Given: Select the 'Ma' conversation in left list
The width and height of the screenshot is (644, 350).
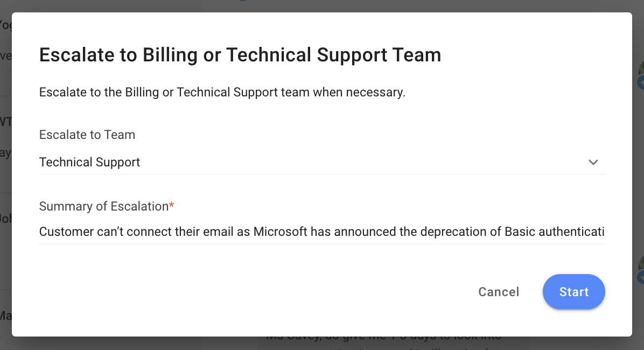Looking at the screenshot, I should (5, 316).
